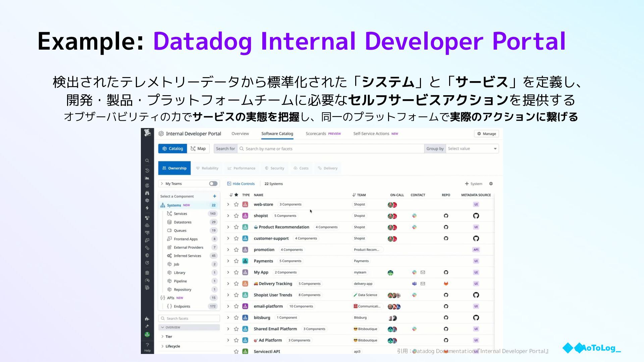This screenshot has height=362, width=644.
Task: Click the Search by name or facets field
Action: click(x=331, y=149)
